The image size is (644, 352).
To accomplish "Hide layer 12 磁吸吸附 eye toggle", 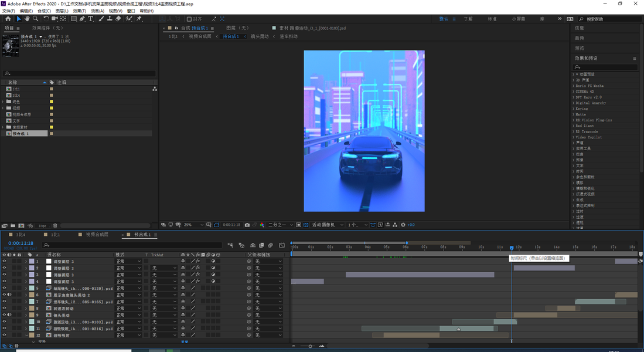I will pos(5,335).
